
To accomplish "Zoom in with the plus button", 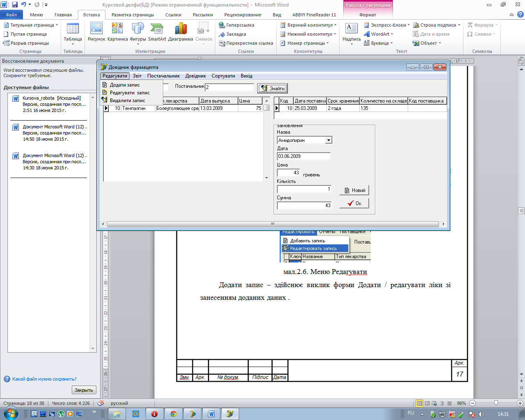I will (x=520, y=403).
